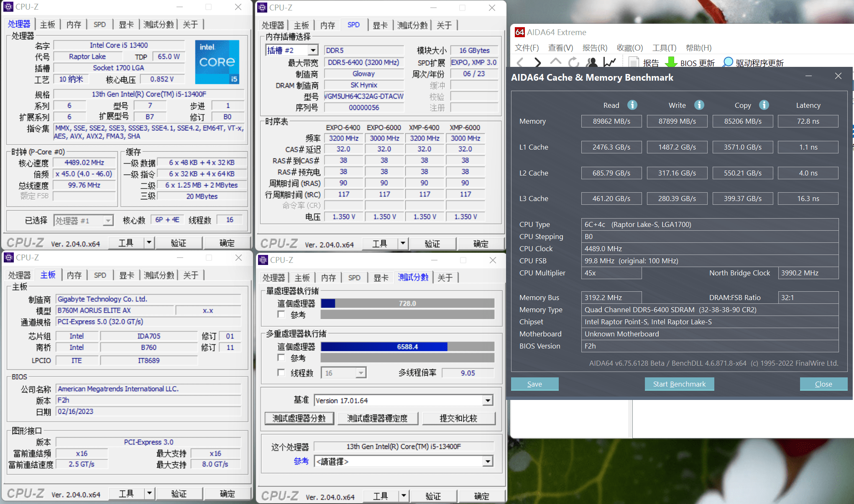This screenshot has height=504, width=854.
Task: Click the AIDA64 up-level arrow icon
Action: [556, 62]
